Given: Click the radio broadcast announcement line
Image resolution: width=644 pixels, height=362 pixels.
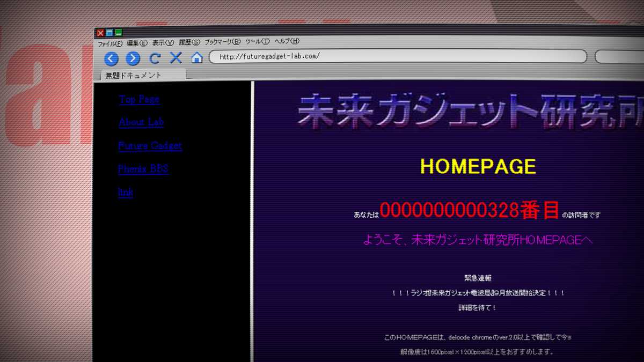Looking at the screenshot, I should tap(478, 293).
